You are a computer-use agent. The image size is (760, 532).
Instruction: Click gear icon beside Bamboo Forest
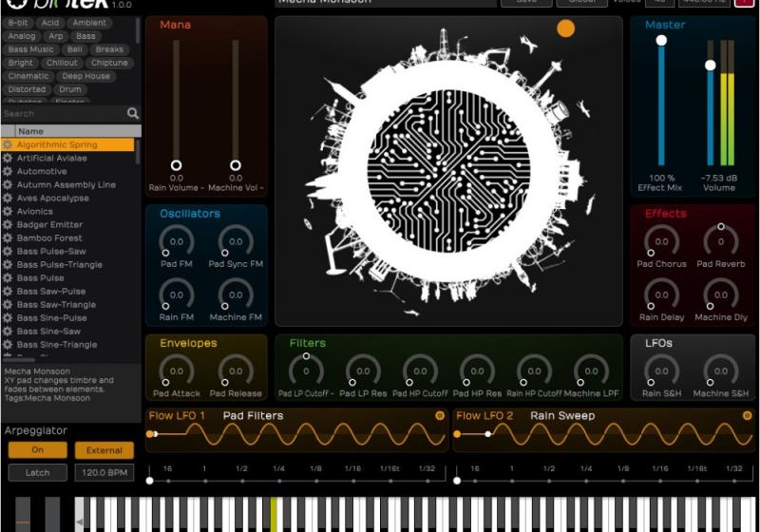[x=8, y=237]
